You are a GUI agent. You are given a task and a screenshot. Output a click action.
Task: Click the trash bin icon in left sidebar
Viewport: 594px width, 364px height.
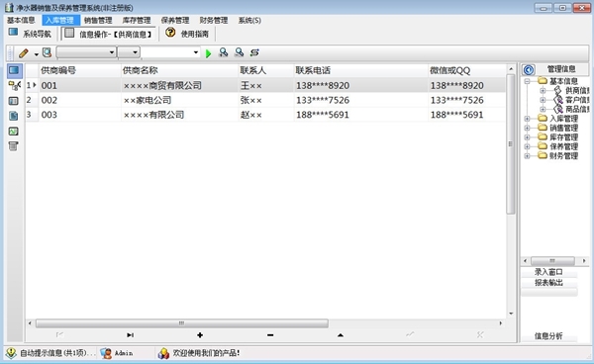(13, 146)
